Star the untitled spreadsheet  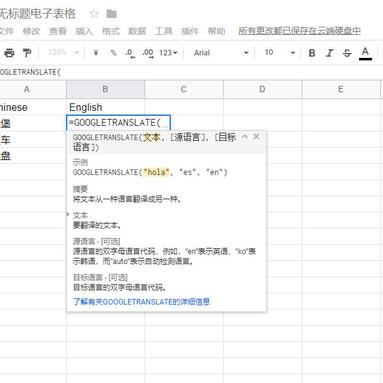94,14
